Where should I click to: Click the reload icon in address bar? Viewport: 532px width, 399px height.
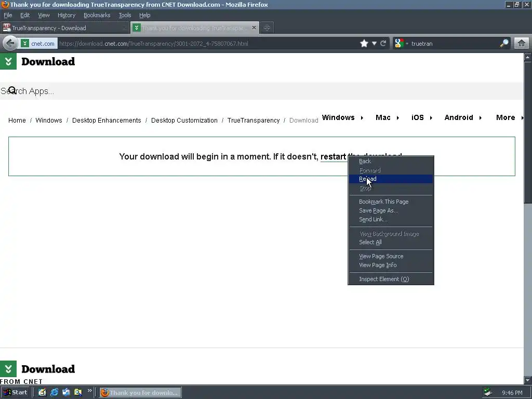(383, 44)
